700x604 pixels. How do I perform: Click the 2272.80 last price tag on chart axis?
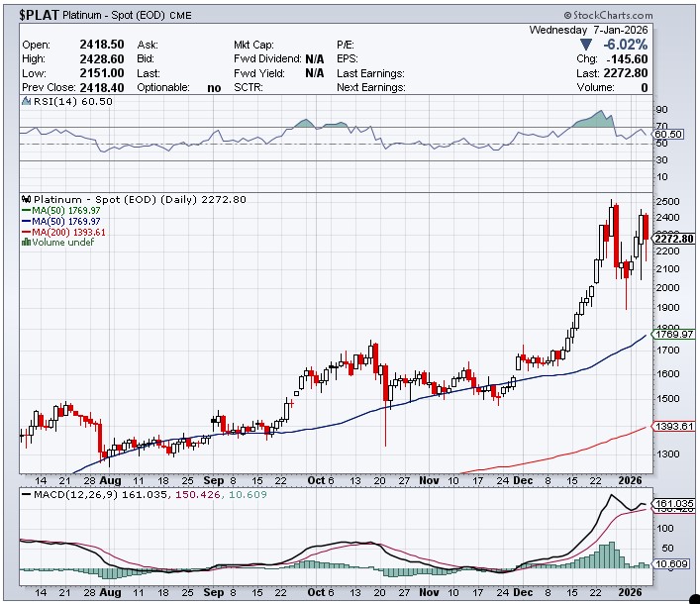pos(673,239)
